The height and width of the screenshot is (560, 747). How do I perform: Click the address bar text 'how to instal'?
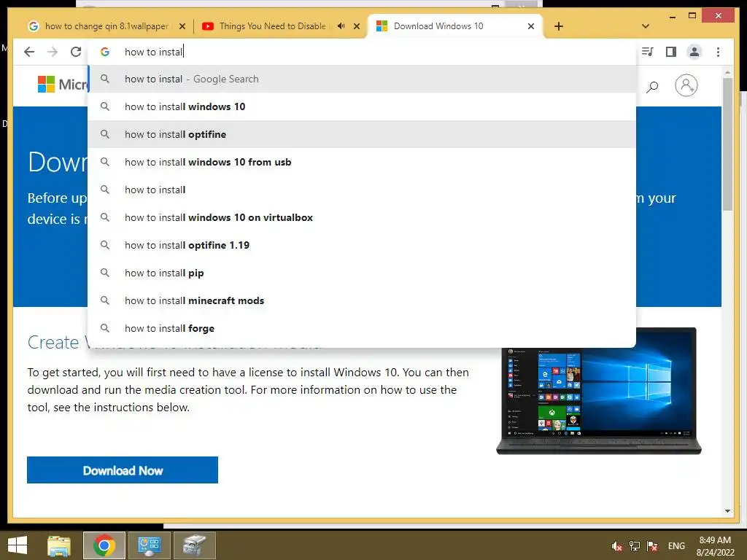click(x=153, y=52)
